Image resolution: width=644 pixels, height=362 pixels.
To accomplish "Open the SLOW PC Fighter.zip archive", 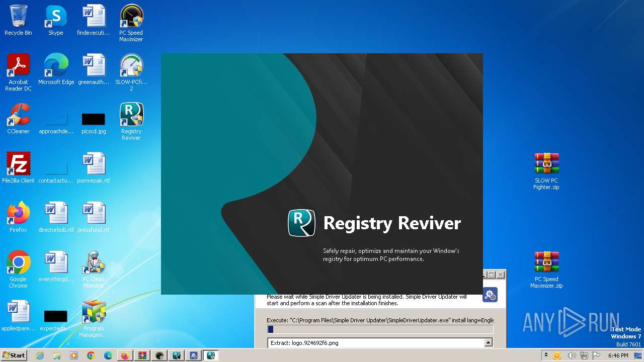I will [546, 171].
